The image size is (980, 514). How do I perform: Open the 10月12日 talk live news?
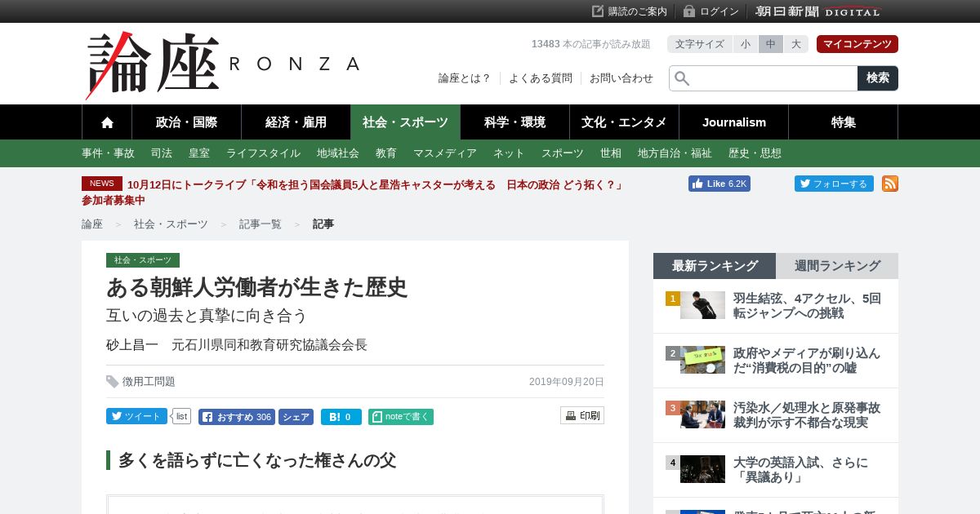(354, 193)
